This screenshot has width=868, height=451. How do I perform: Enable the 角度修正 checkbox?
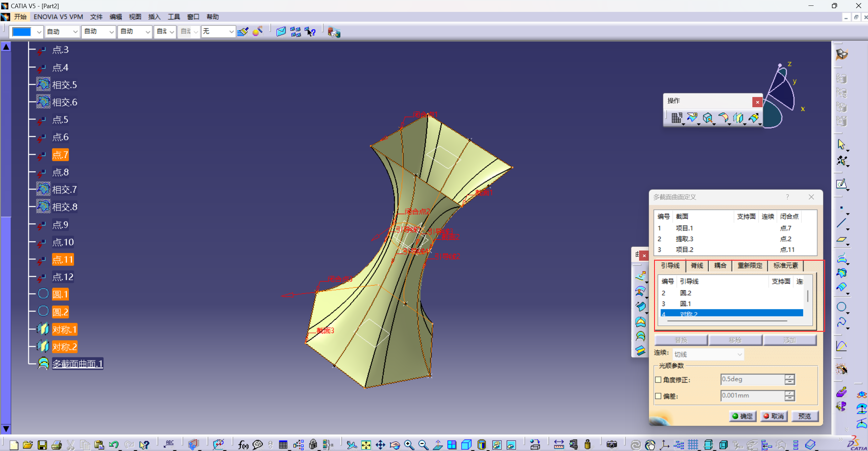point(658,380)
